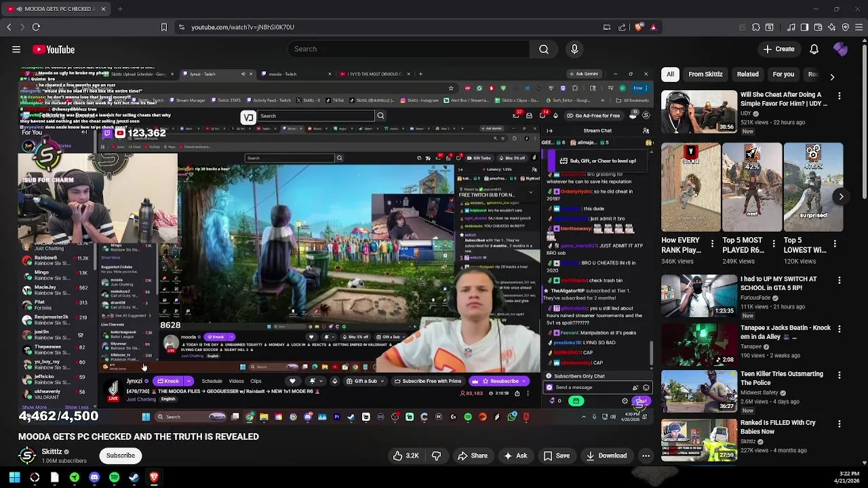This screenshot has height=488, width=868.
Task: Open the Top 5 LOWEST WIN Short thumbnail
Action: click(x=813, y=187)
